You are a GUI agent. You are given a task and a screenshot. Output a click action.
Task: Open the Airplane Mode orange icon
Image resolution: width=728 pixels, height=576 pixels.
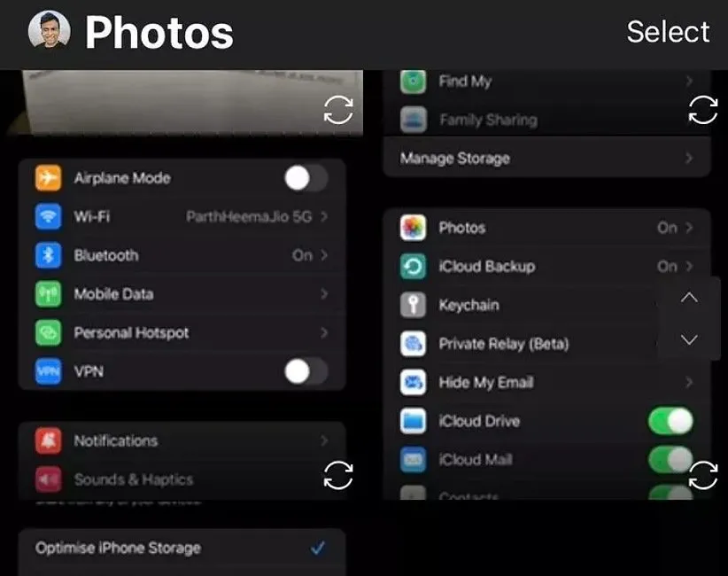[48, 178]
